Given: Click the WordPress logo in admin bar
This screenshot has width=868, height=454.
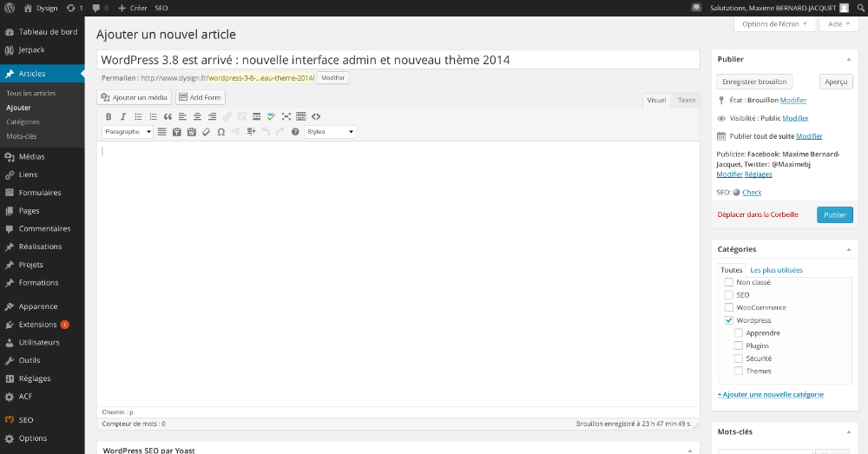Looking at the screenshot, I should 10,8.
